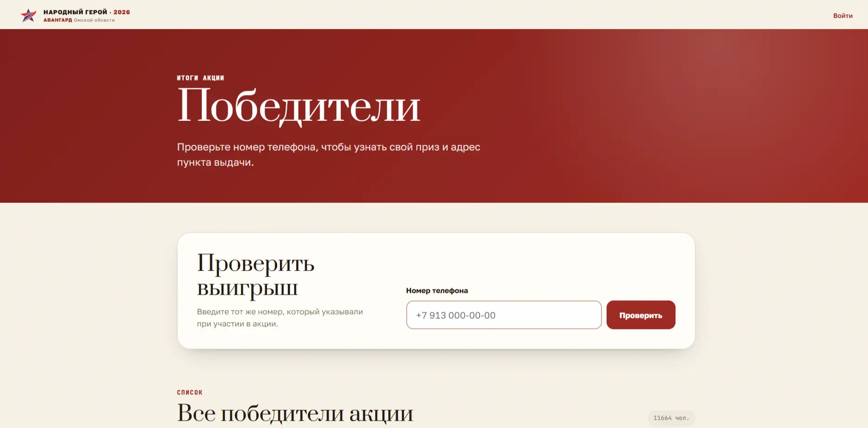Click the text starting with Проверьте номер телефона
This screenshot has width=868, height=428.
(329, 154)
